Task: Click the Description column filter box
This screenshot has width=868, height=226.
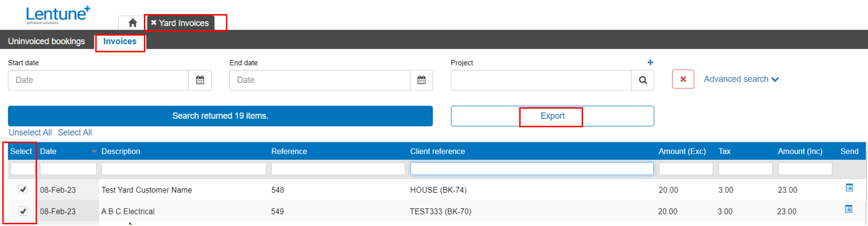Action: click(x=184, y=168)
